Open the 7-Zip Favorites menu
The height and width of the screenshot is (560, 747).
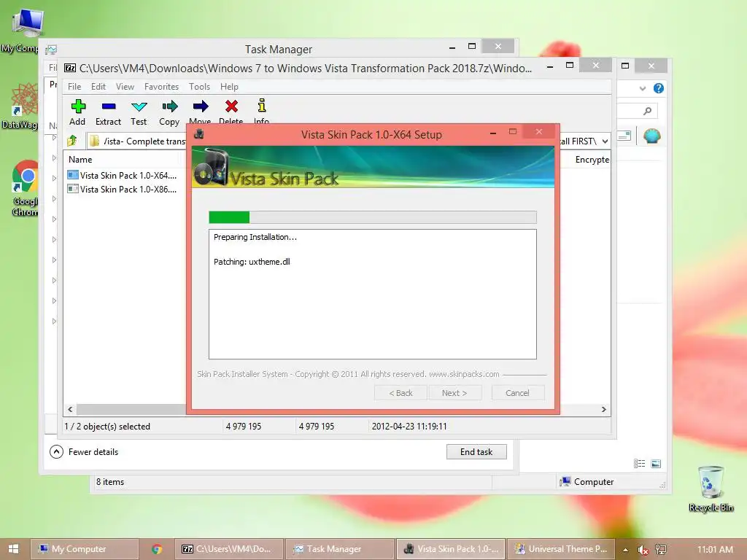pyautogui.click(x=161, y=87)
